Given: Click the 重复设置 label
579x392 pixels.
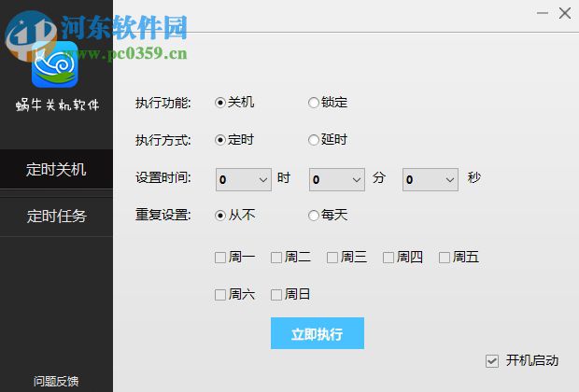Looking at the screenshot, I should [x=162, y=215].
